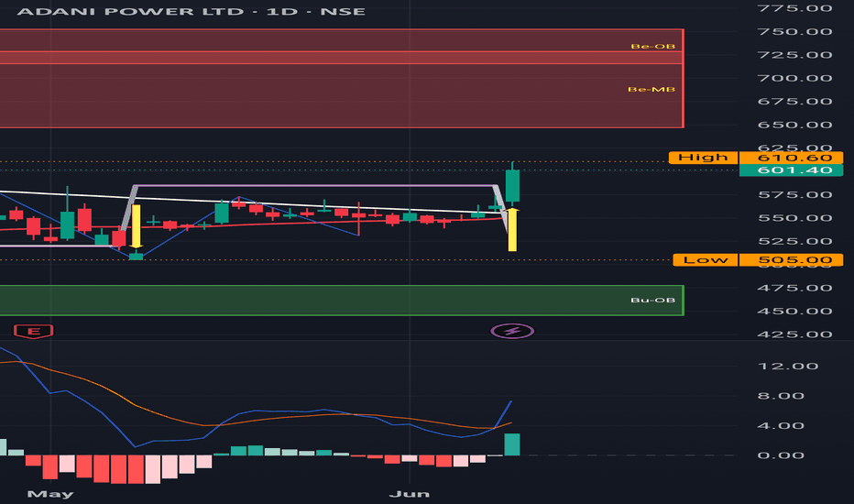Click the Bu-OB zone label
Image resolution: width=854 pixels, height=504 pixels.
click(652, 301)
